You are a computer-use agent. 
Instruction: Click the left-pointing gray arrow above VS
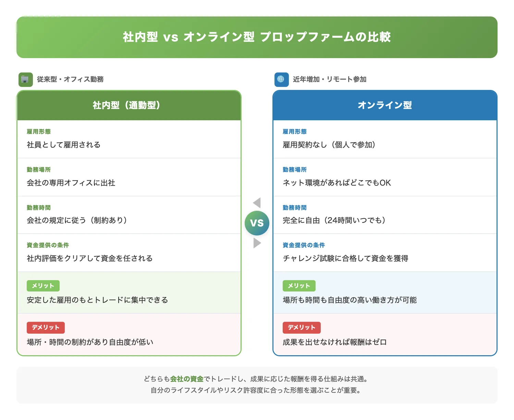coord(257,203)
